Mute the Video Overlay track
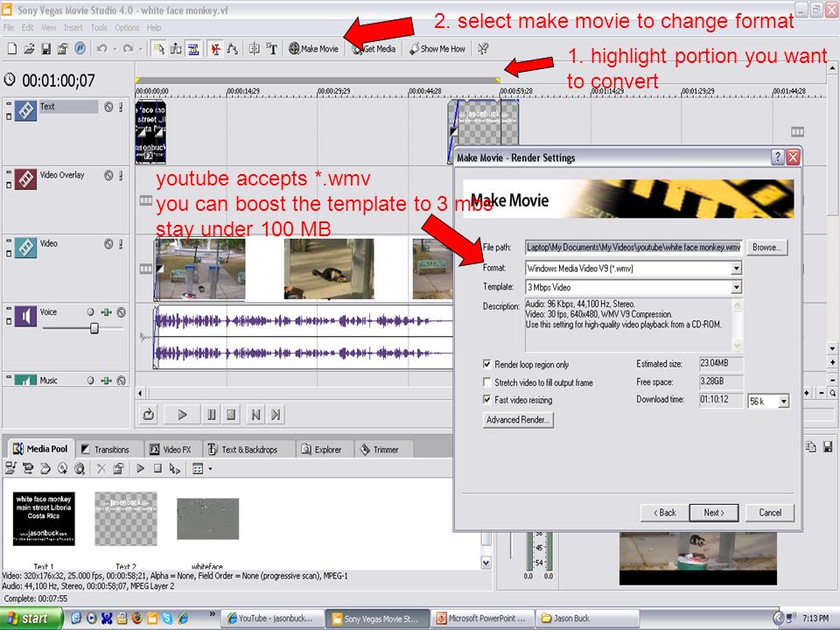Image resolution: width=840 pixels, height=630 pixels. 108,175
